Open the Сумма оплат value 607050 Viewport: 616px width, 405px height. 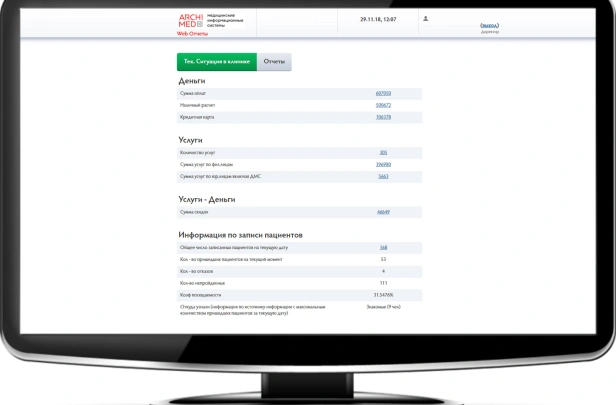point(383,93)
